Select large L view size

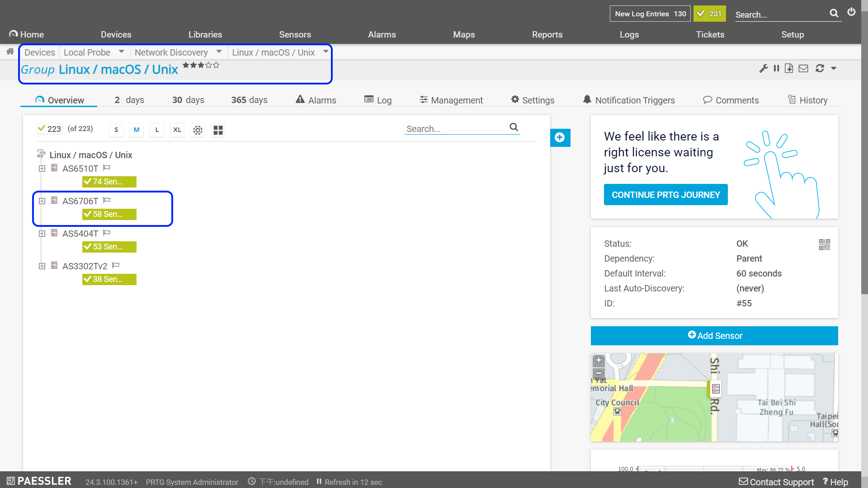click(x=157, y=130)
